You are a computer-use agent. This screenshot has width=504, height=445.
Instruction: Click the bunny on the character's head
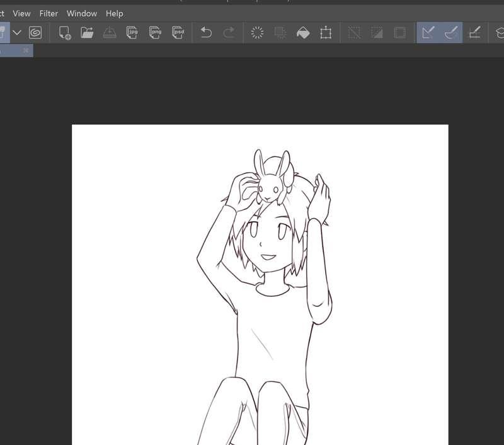pyautogui.click(x=274, y=178)
